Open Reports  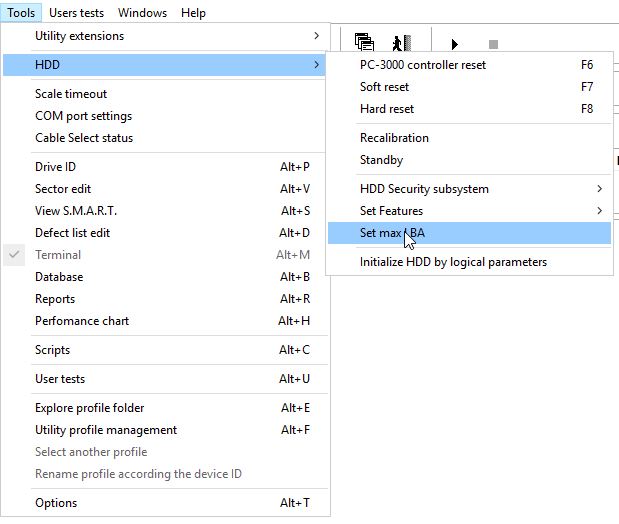(x=164, y=299)
